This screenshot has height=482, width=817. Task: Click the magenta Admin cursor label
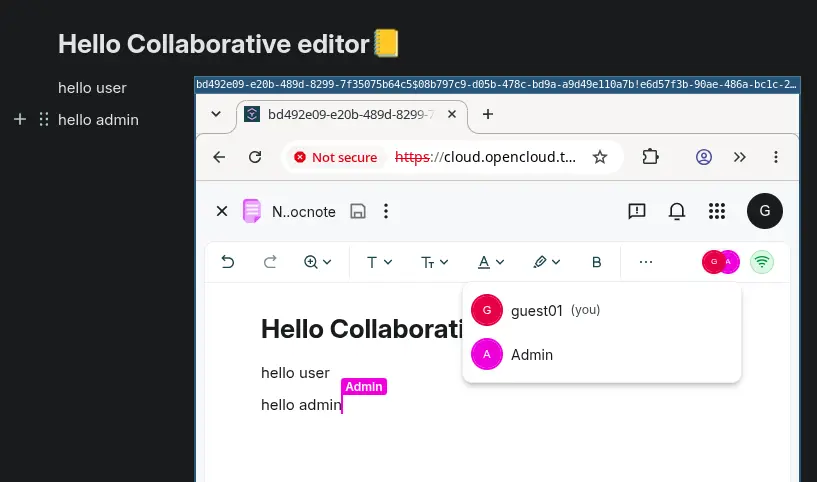[364, 387]
